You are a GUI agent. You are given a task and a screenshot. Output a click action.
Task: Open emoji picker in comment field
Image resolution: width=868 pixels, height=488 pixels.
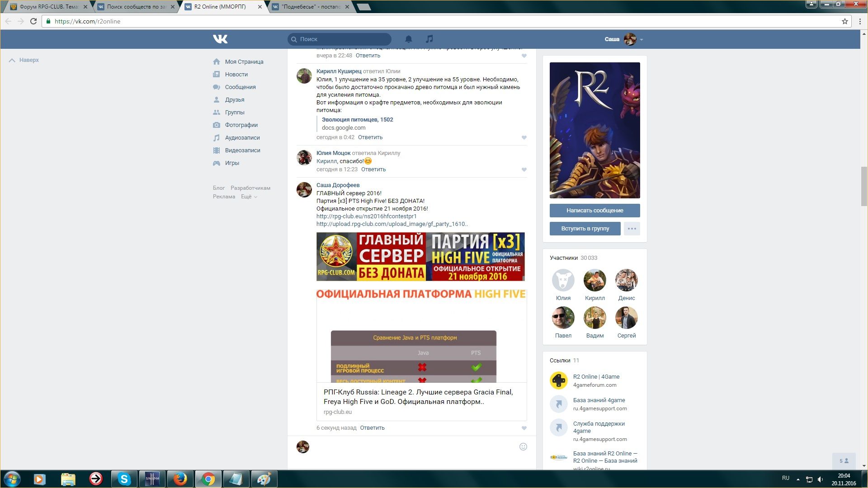[x=523, y=447]
